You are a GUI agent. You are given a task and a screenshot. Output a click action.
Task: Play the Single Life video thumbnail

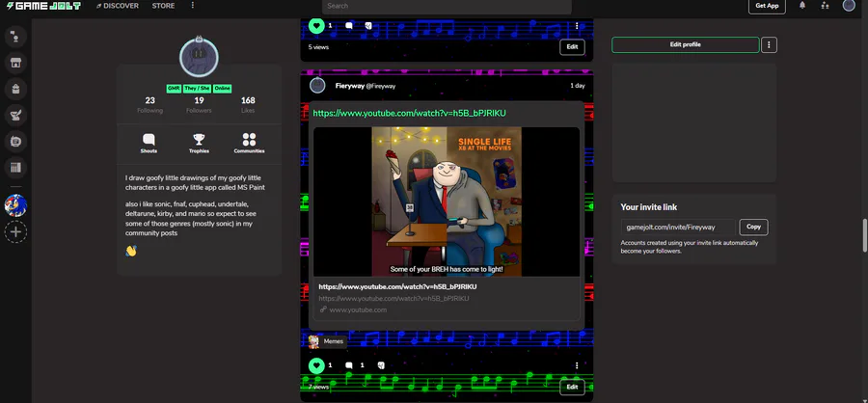point(447,201)
